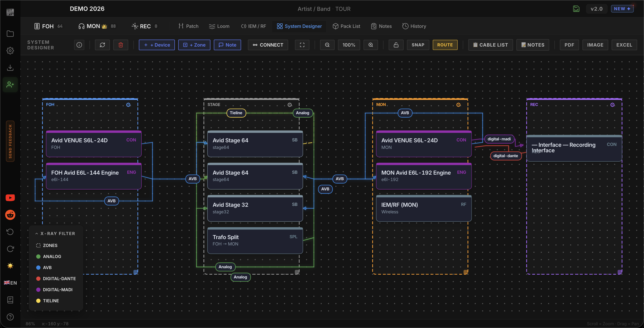Open the YouTube icon in sidebar
Viewport: 644px width, 328px height.
pos(10,198)
